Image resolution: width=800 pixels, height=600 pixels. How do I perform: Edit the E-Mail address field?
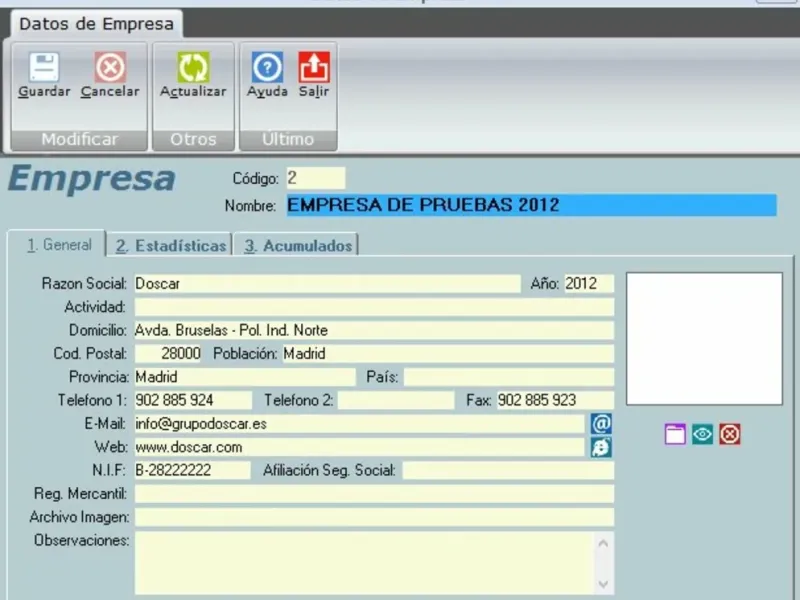(359, 423)
